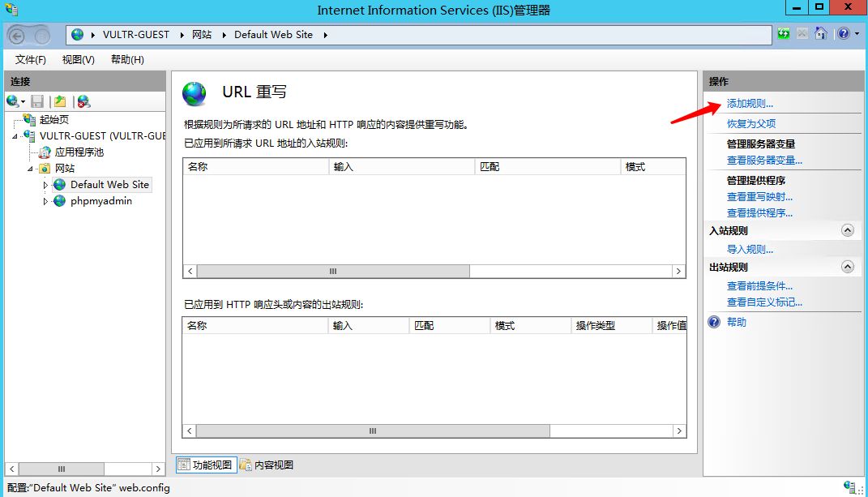
Task: Open 查看自定义标记... link
Action: coord(764,302)
